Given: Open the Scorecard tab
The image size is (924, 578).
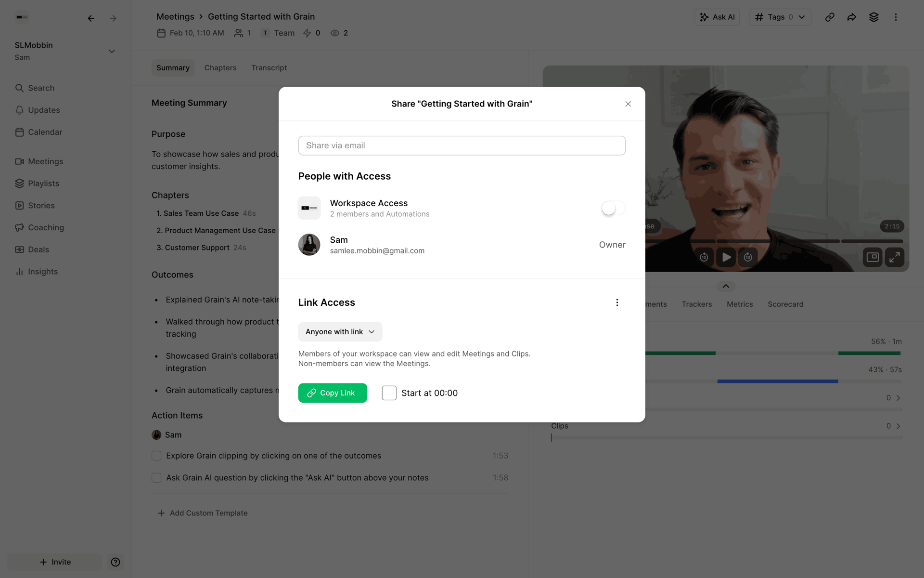Looking at the screenshot, I should (785, 304).
